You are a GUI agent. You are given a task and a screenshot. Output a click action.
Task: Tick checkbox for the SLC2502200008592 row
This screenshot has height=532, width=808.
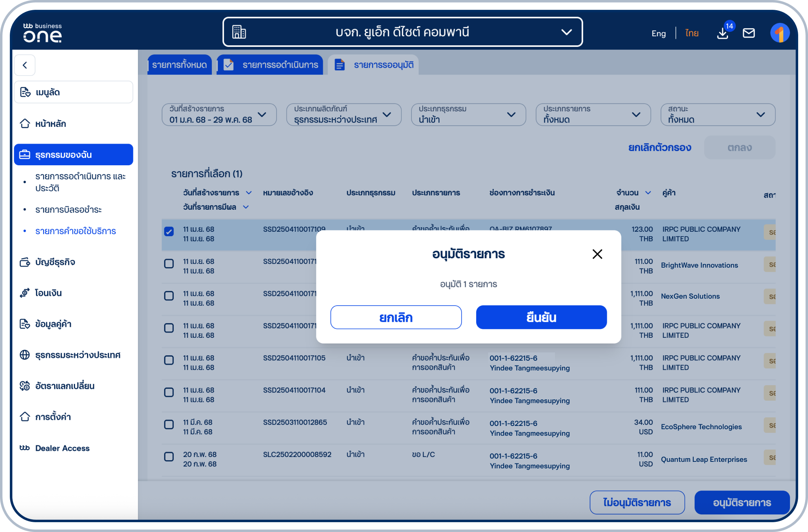click(x=169, y=457)
